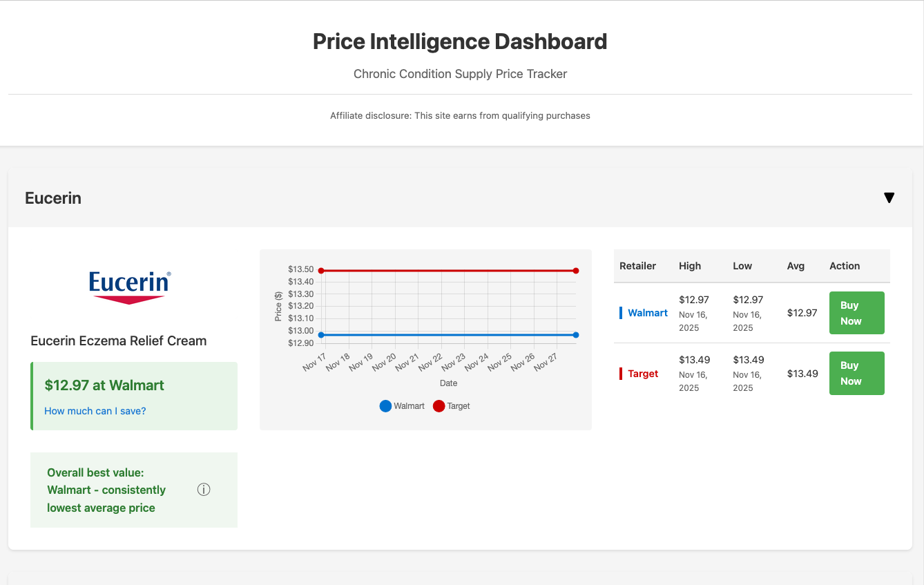Screen dimensions: 924x585
Task: Click the first blue Walmart chart data point
Action: (x=321, y=335)
